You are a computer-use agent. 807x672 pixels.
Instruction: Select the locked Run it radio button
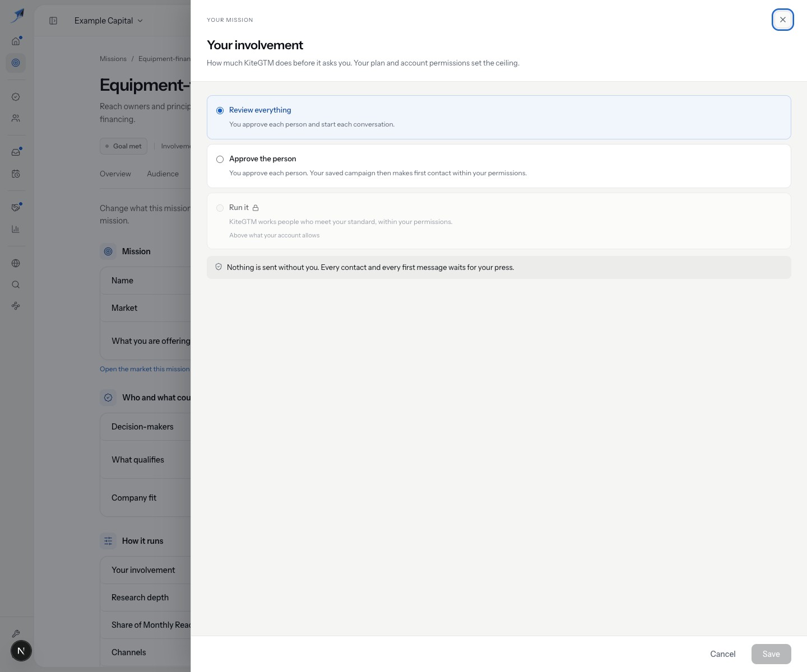tap(220, 208)
